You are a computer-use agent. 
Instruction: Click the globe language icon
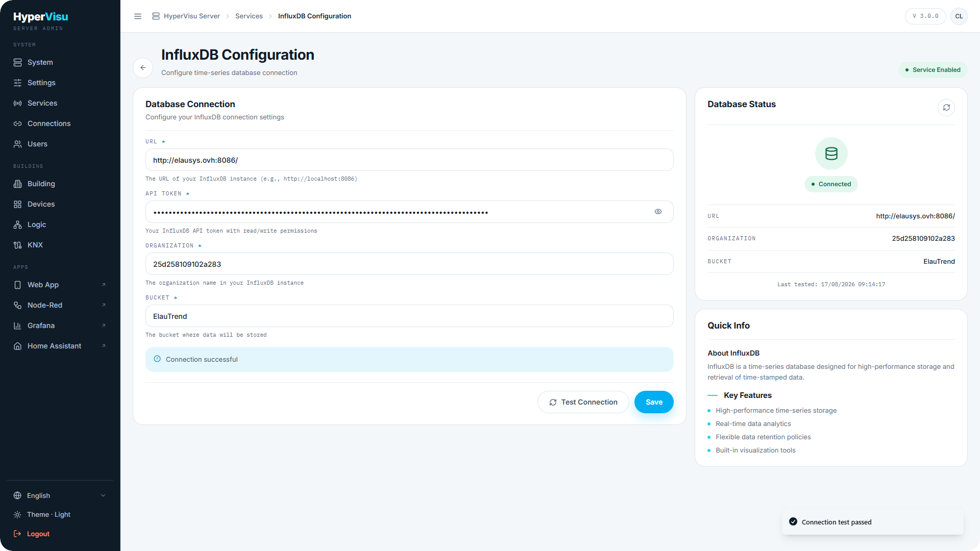click(x=17, y=496)
